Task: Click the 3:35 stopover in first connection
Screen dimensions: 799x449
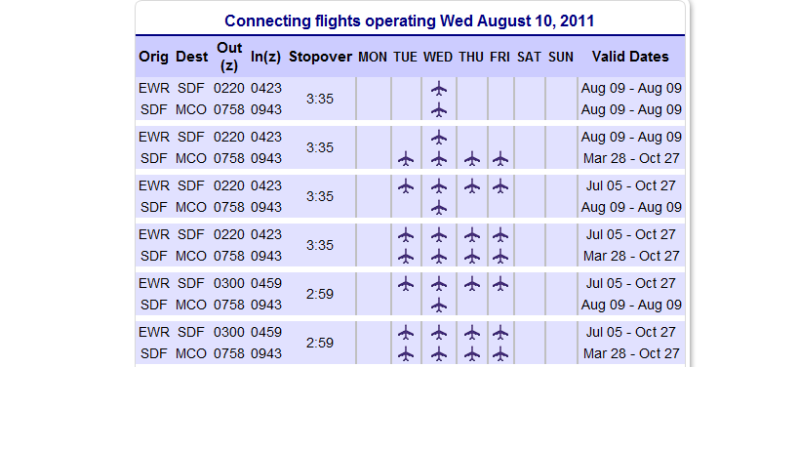Action: click(320, 98)
